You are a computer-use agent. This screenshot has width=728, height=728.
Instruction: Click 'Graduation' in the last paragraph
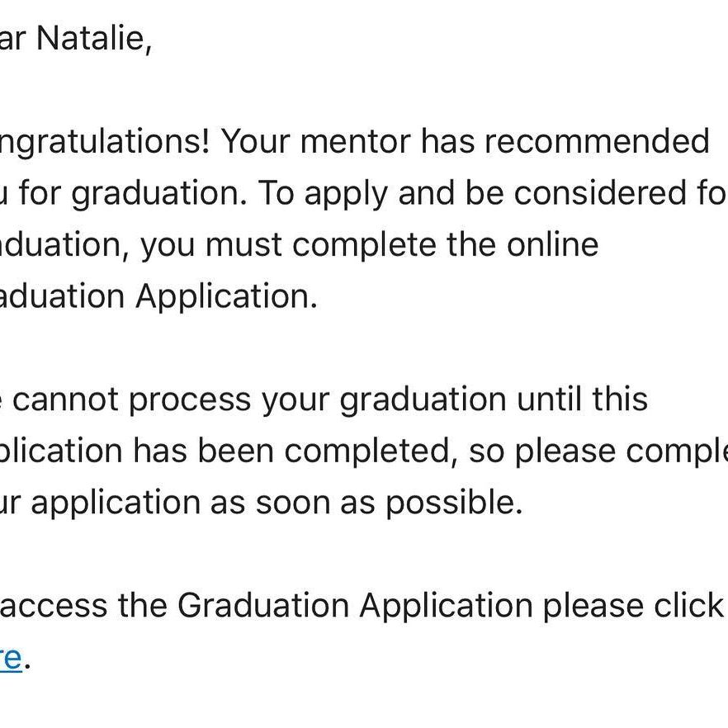point(263,605)
